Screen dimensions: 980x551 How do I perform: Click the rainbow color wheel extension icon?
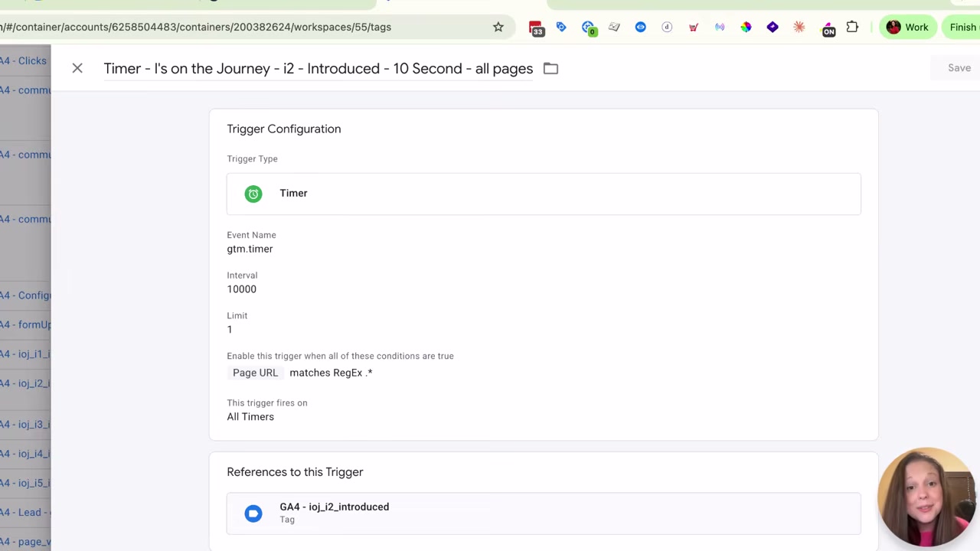(746, 27)
